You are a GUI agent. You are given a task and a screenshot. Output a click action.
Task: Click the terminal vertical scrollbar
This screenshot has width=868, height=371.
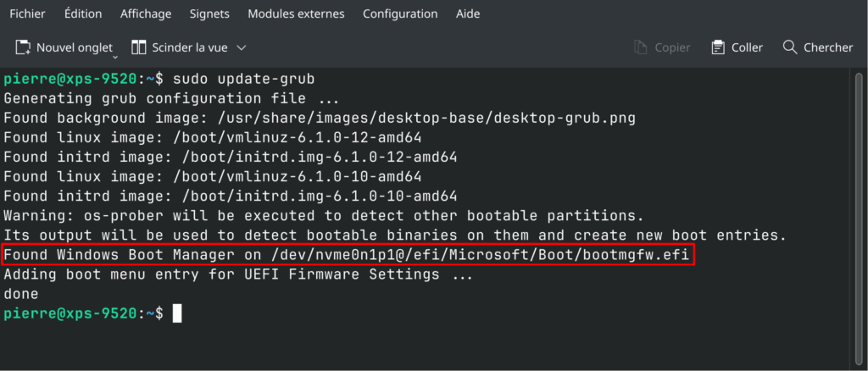tap(859, 218)
